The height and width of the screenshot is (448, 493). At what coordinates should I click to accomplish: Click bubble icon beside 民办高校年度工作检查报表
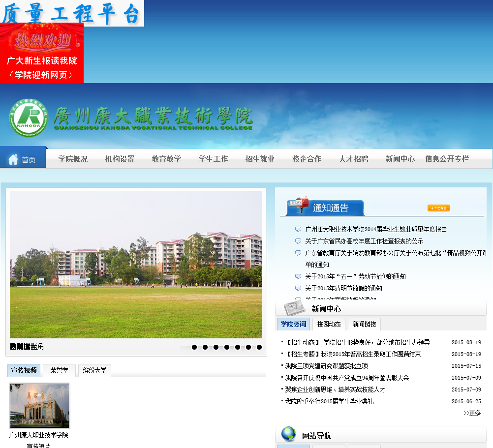[298, 241]
